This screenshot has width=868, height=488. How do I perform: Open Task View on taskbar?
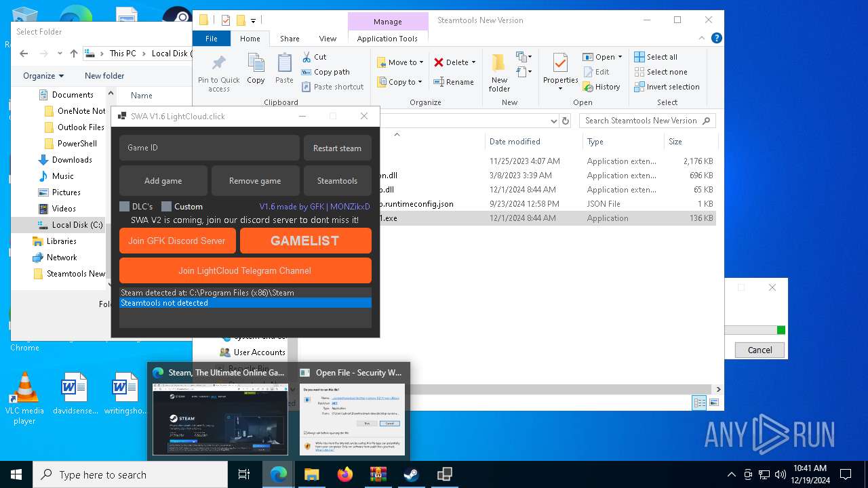tap(244, 474)
